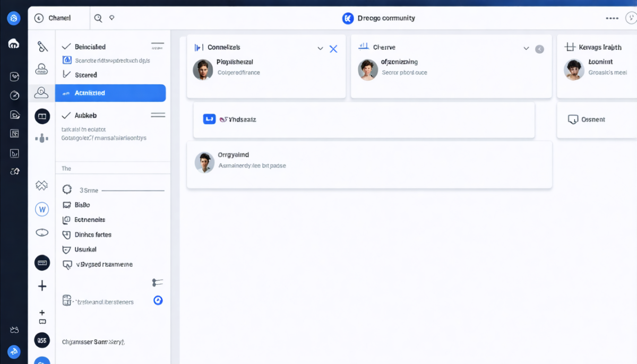Click the Chanenl label in top bar
Image resolution: width=637 pixels, height=364 pixels.
tap(59, 18)
